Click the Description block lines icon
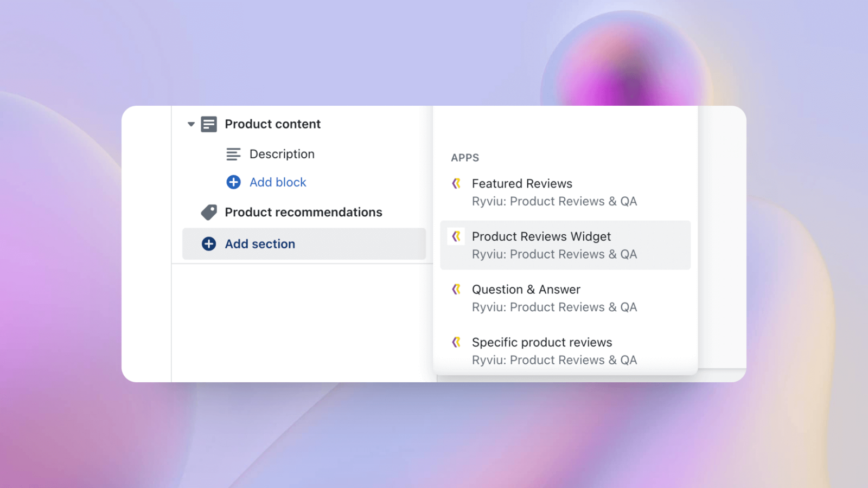868x488 pixels. pyautogui.click(x=233, y=155)
